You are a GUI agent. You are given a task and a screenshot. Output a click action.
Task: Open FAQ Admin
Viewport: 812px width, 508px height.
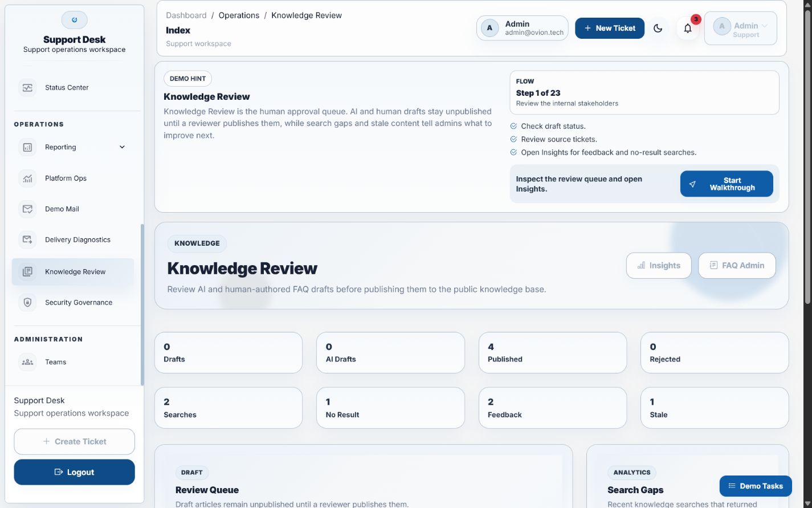click(x=737, y=266)
